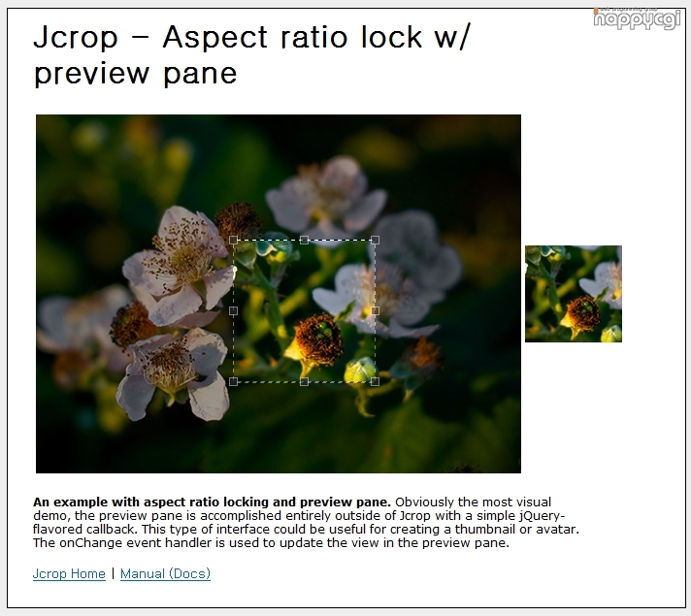Open the Jcrop Home link
This screenshot has height=616, width=691.
69,573
